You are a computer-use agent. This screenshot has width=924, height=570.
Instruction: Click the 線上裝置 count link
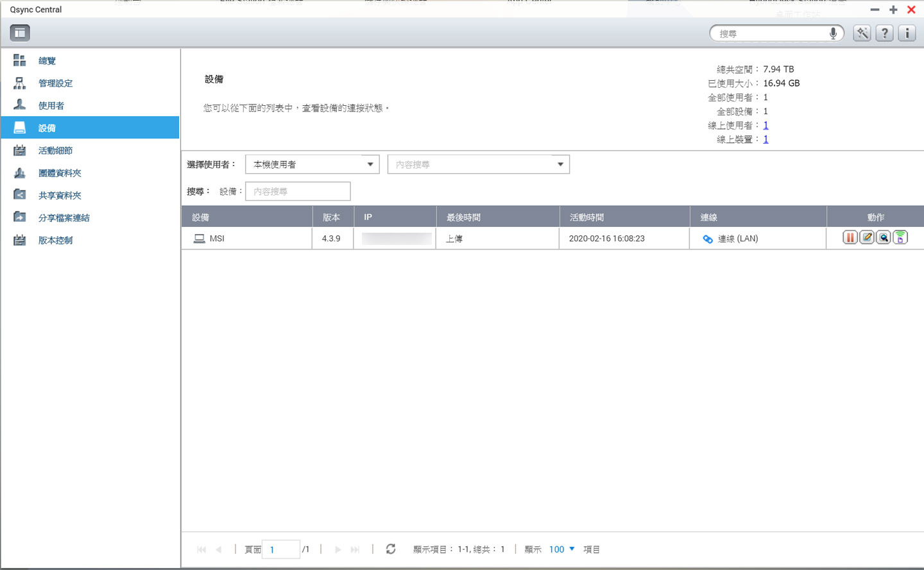pos(766,139)
